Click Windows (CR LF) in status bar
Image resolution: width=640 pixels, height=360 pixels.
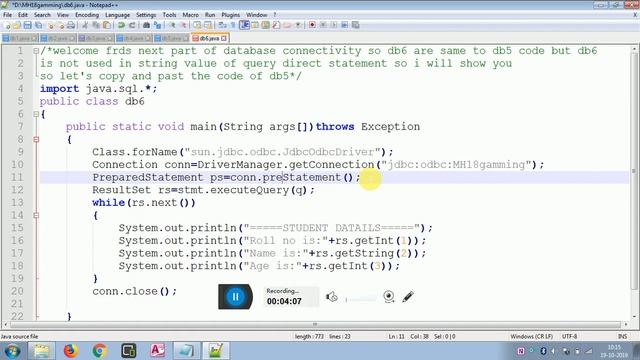point(531,336)
